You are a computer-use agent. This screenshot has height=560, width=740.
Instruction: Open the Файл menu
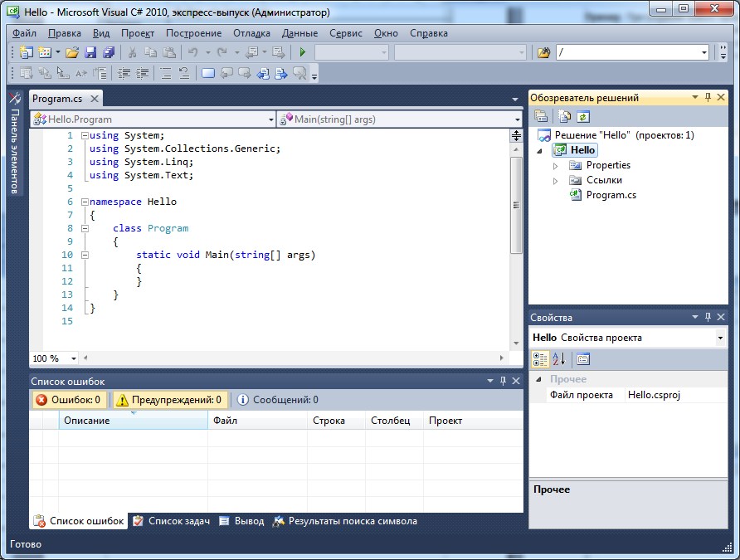25,33
